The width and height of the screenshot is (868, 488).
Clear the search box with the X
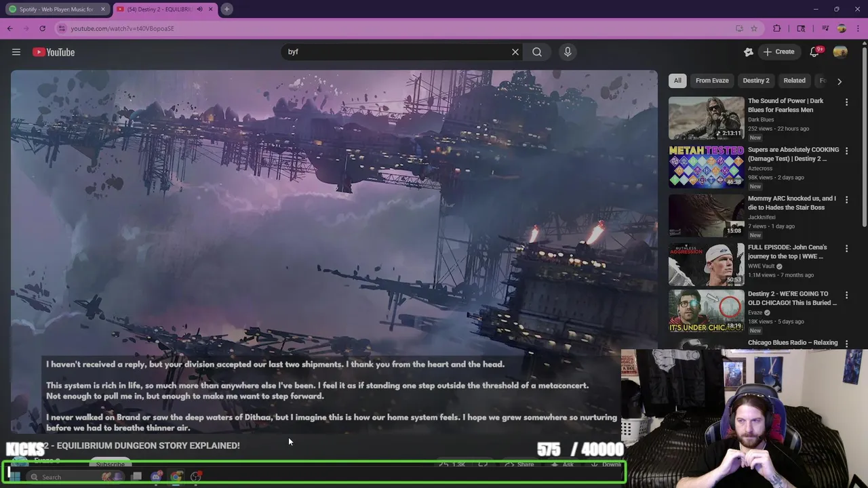tap(515, 52)
